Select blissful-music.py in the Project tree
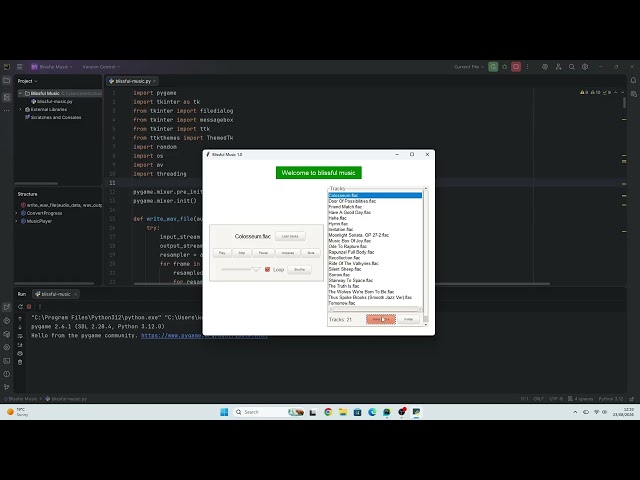 (x=52, y=101)
